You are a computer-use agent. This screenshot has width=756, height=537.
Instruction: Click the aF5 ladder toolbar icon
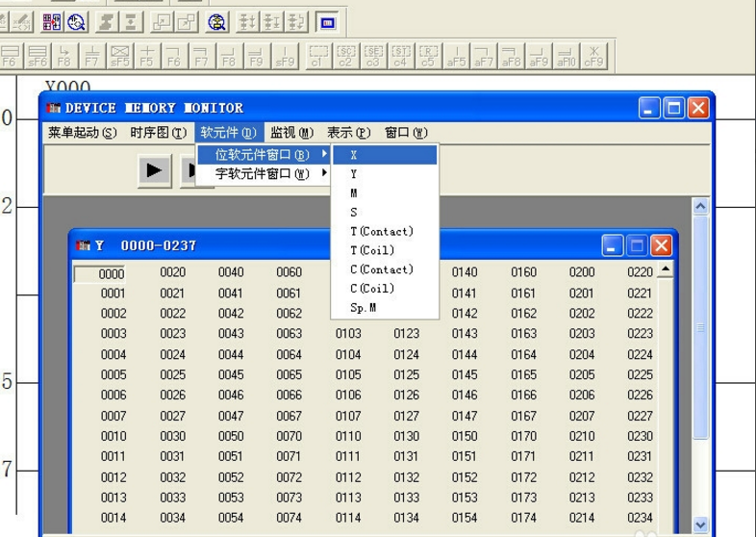(x=456, y=56)
